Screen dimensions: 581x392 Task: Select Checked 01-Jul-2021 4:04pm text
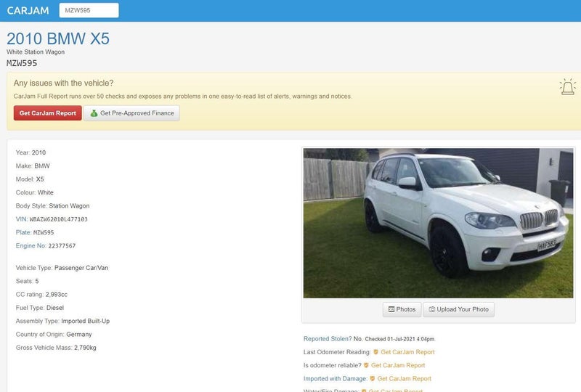coord(400,339)
